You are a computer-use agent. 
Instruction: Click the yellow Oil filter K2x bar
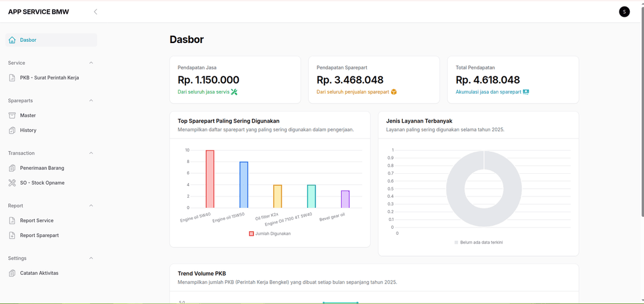coord(278,196)
